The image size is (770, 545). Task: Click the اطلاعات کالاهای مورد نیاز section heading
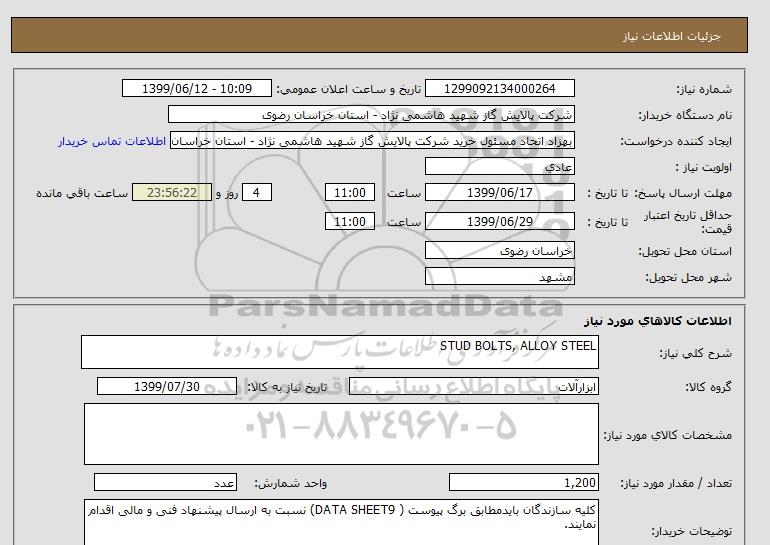click(x=658, y=321)
